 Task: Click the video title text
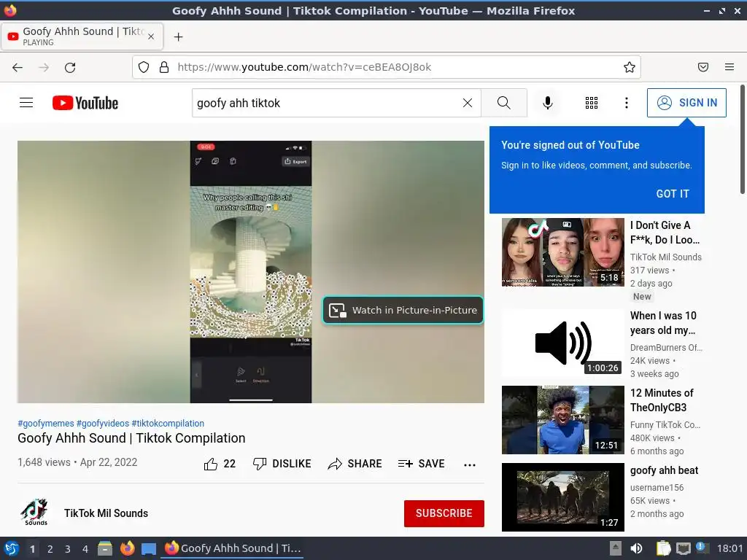coord(131,438)
